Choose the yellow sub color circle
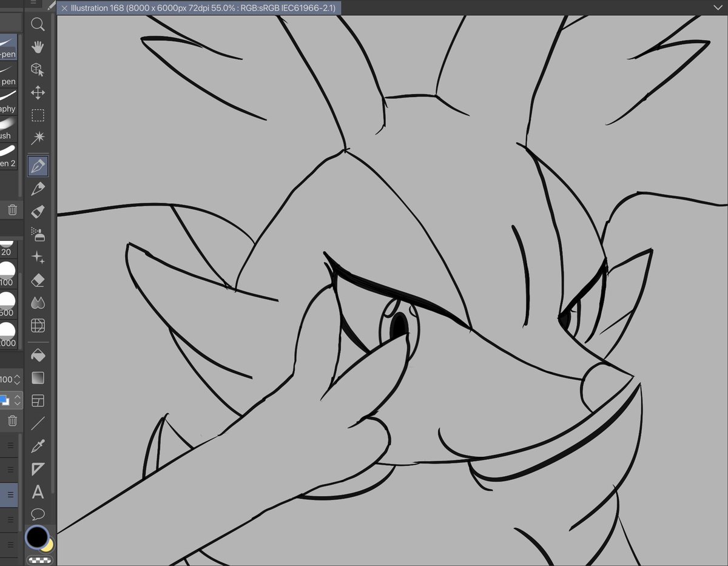The width and height of the screenshot is (728, 566). click(49, 545)
